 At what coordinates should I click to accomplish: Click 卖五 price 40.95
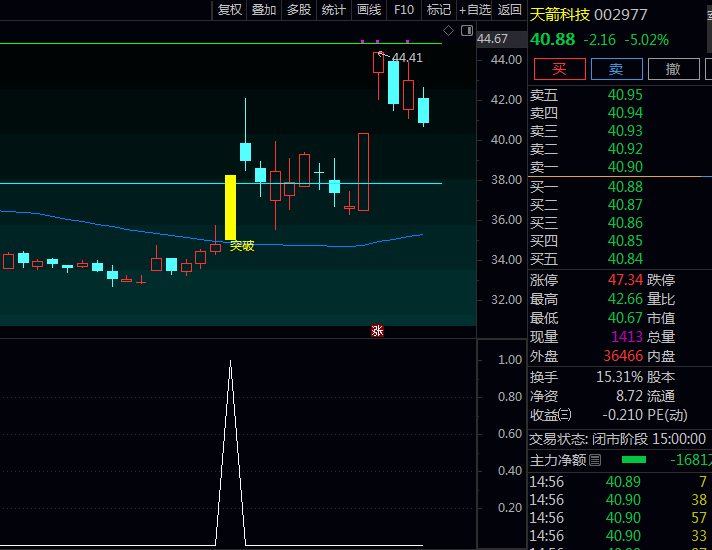625,95
